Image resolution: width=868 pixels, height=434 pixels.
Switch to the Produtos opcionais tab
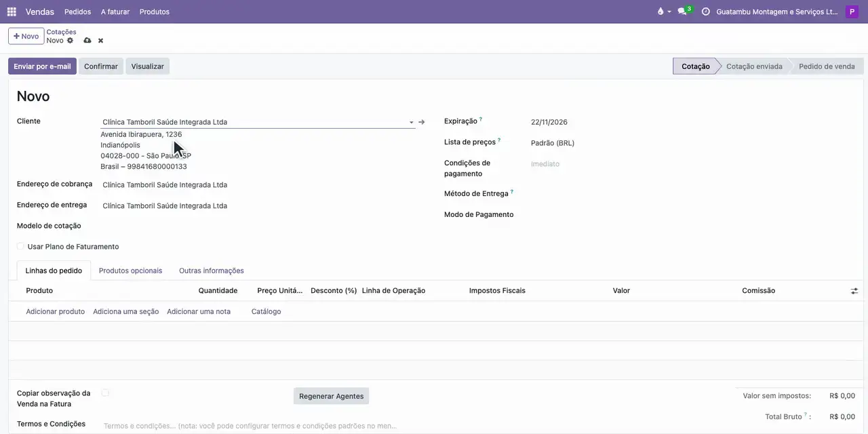point(130,271)
